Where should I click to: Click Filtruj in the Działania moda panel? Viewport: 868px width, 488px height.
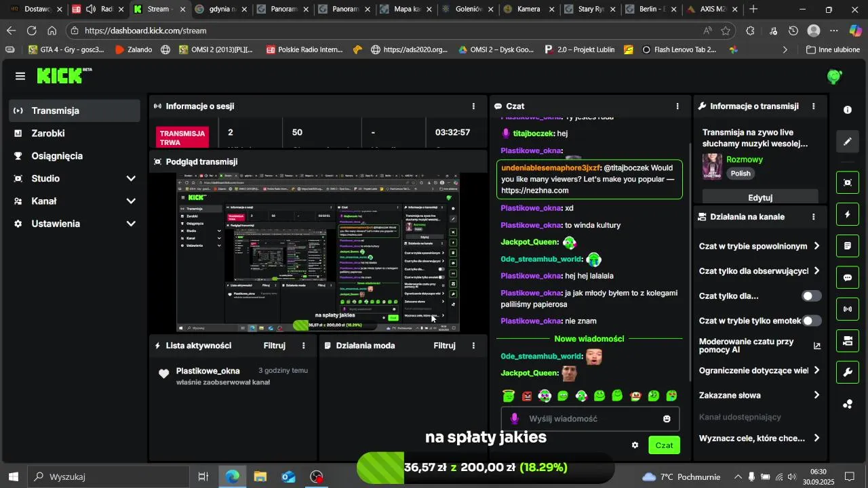(x=445, y=346)
